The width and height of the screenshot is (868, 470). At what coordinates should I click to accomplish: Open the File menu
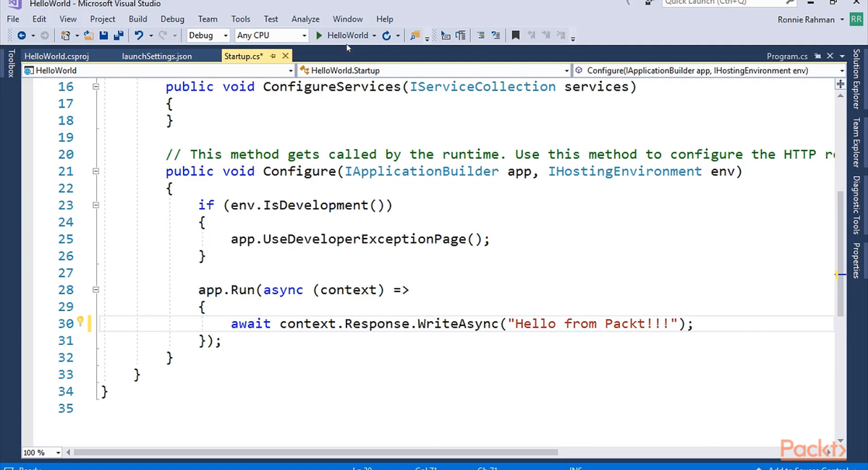click(13, 19)
